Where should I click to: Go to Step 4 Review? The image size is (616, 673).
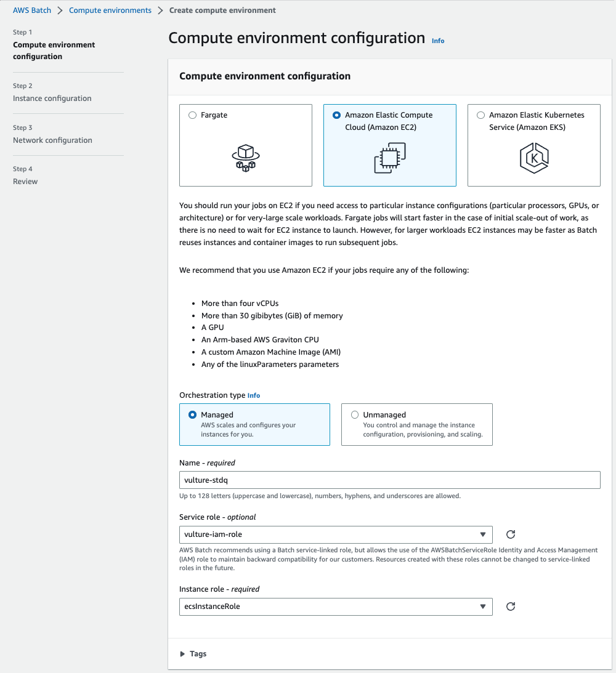click(x=25, y=182)
